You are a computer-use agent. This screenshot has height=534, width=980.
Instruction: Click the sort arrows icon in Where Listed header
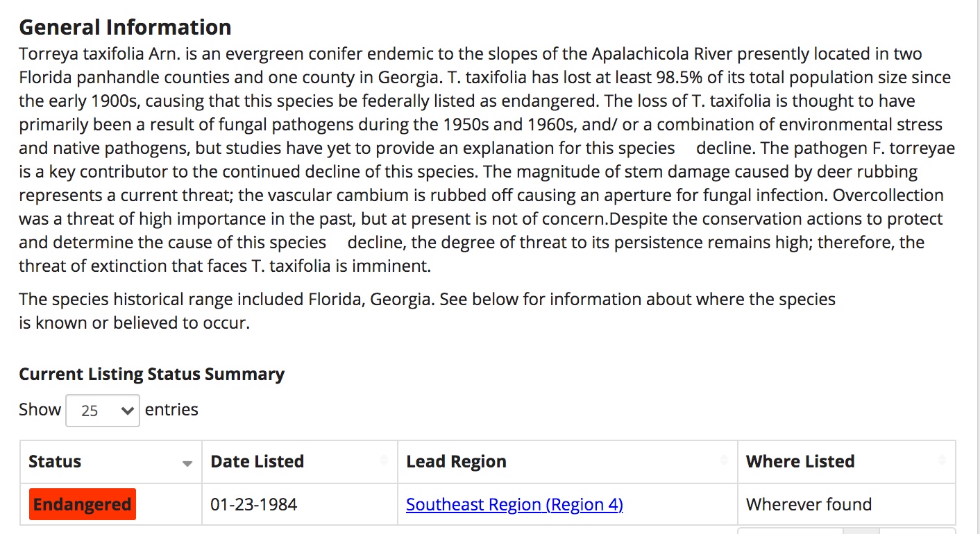(942, 461)
